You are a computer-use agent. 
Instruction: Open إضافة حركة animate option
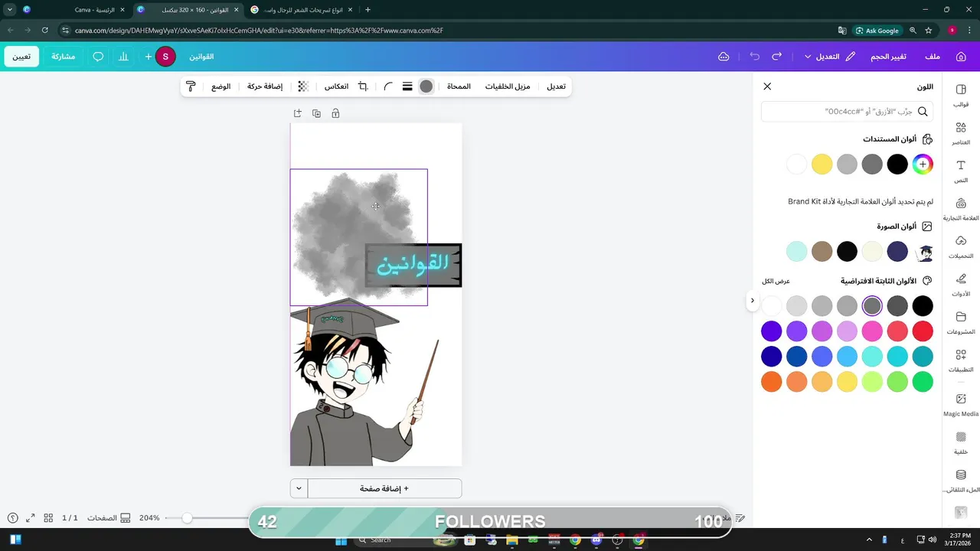(265, 86)
